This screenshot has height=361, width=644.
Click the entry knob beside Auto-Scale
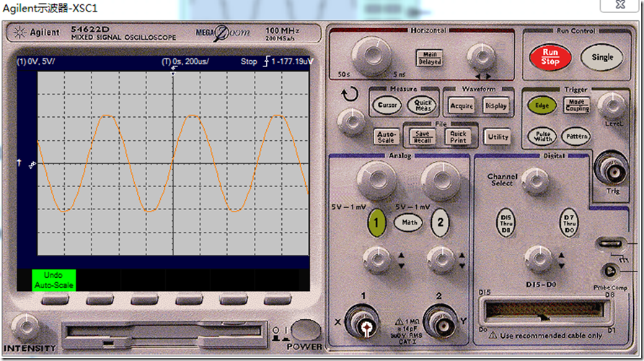pos(352,122)
